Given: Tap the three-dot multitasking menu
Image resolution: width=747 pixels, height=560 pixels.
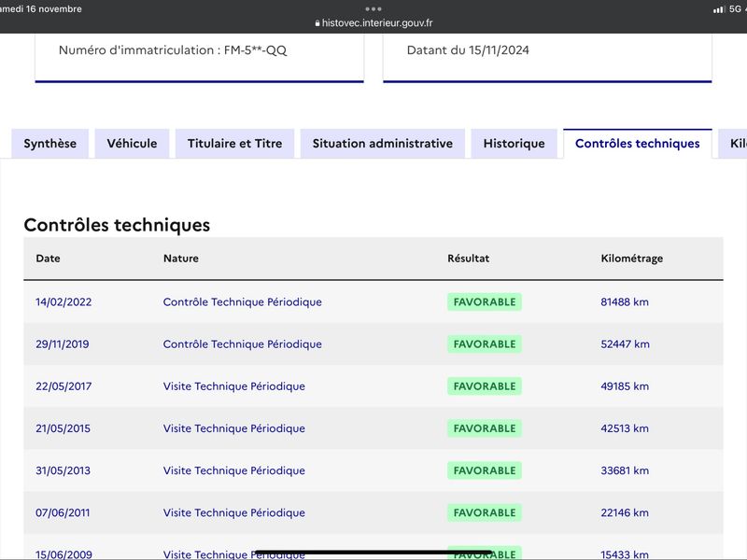Looking at the screenshot, I should [x=373, y=8].
